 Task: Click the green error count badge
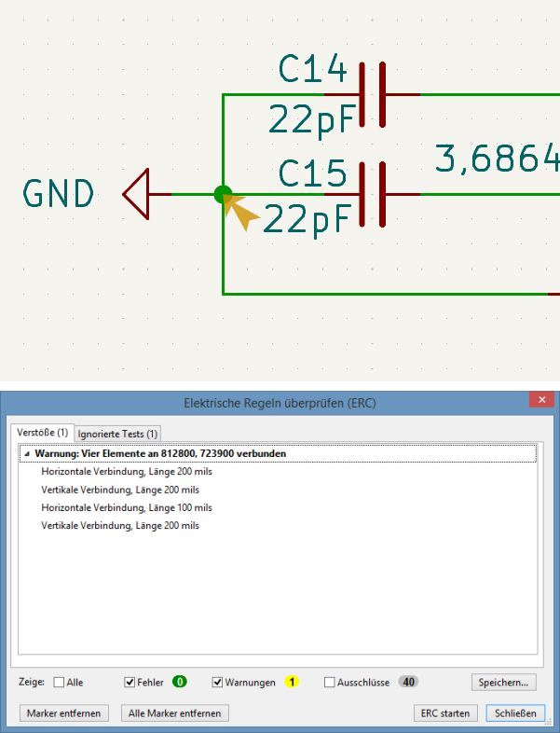click(179, 682)
